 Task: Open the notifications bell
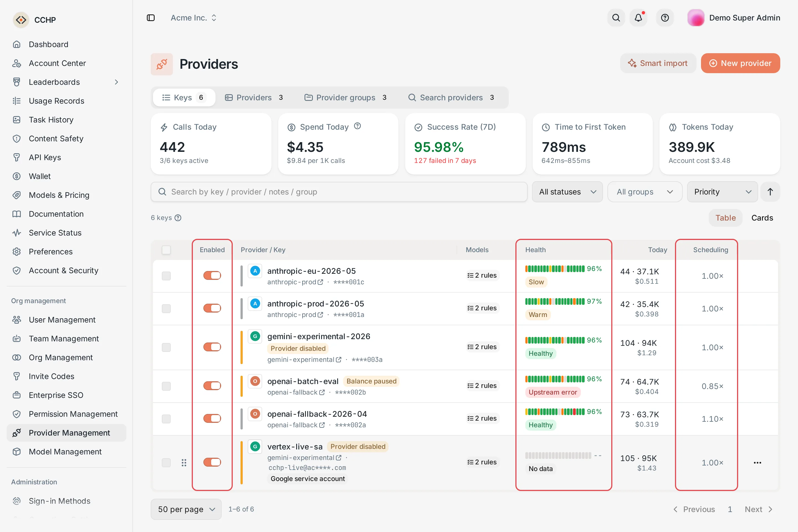coord(638,18)
